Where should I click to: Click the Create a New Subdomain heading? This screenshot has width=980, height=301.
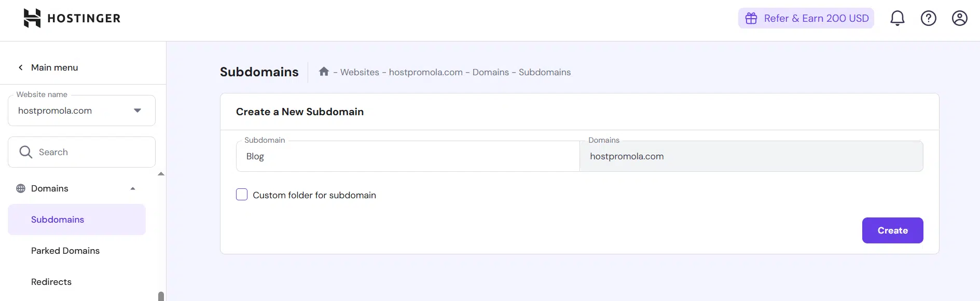click(x=300, y=112)
